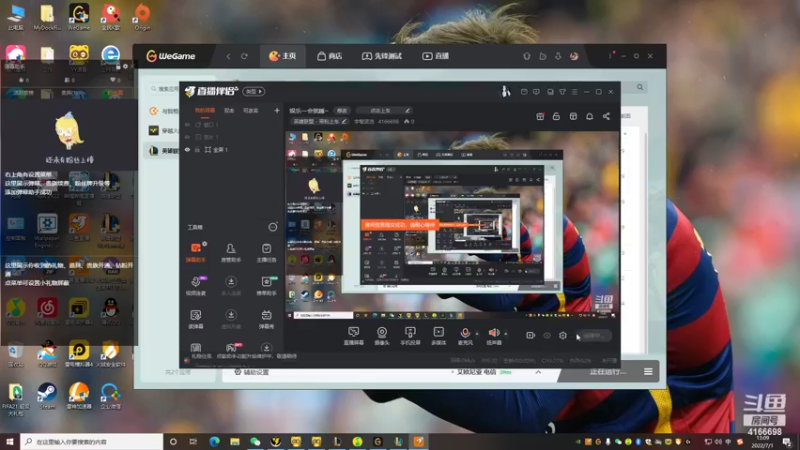Click the unlock padlock icon in the streaming toolbar

pos(556,116)
